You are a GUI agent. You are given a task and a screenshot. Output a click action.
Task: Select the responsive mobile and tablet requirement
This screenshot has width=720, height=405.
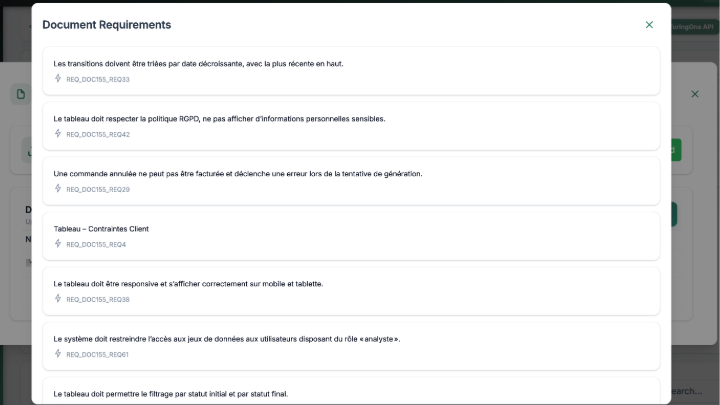(188, 283)
